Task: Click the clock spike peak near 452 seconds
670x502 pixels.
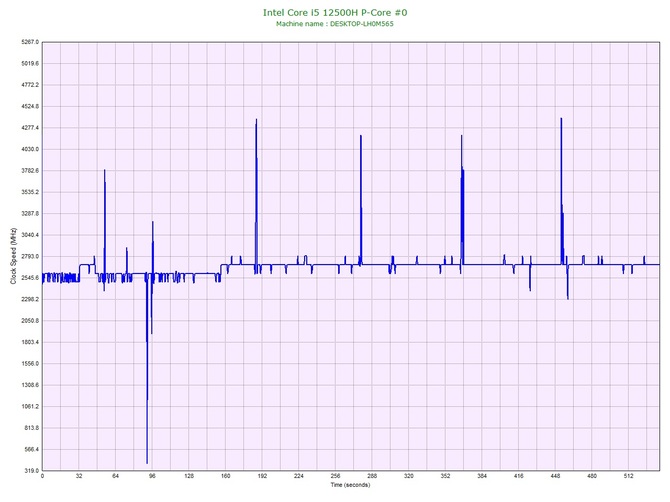Action: click(x=561, y=119)
